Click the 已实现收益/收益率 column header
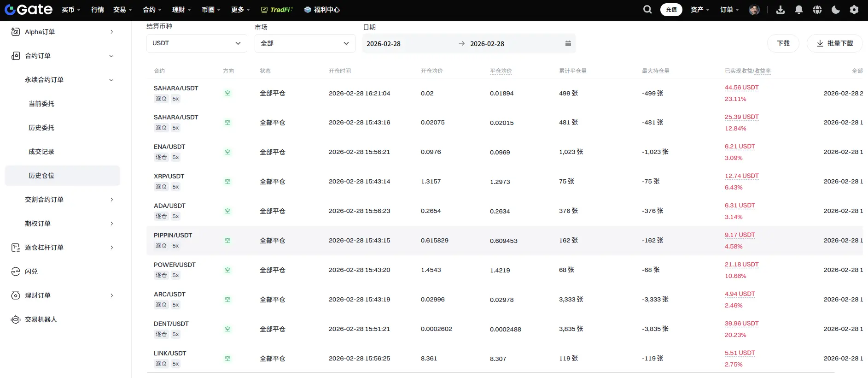This screenshot has height=378, width=868. [x=748, y=71]
